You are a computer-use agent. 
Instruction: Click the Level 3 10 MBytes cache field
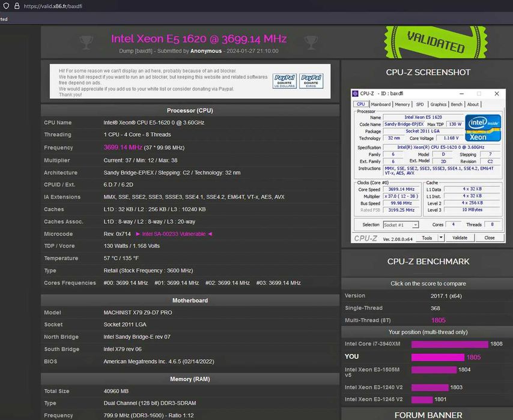pos(472,210)
